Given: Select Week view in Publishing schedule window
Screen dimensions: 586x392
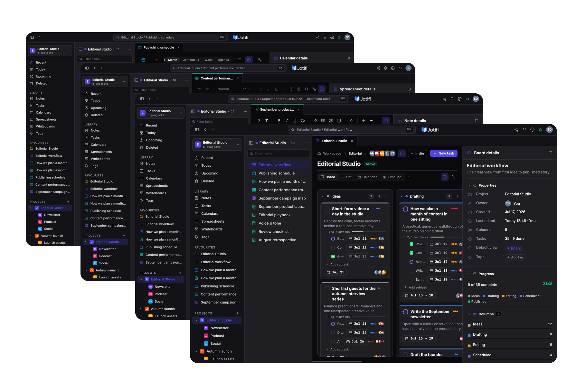Looking at the screenshot, I should coord(208,60).
